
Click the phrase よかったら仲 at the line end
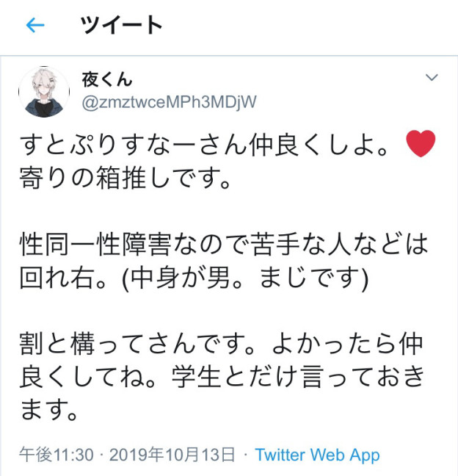(x=348, y=344)
